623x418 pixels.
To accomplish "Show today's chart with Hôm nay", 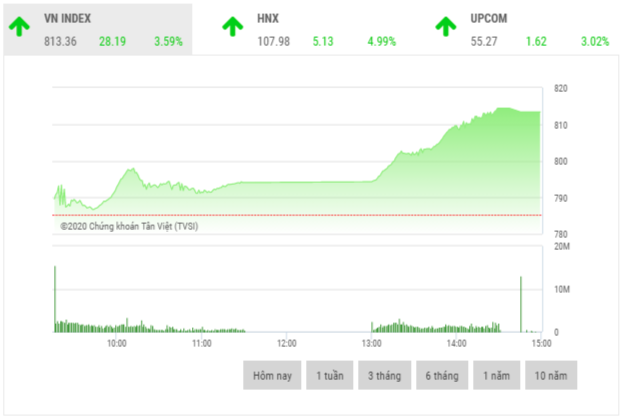I will coord(272,375).
